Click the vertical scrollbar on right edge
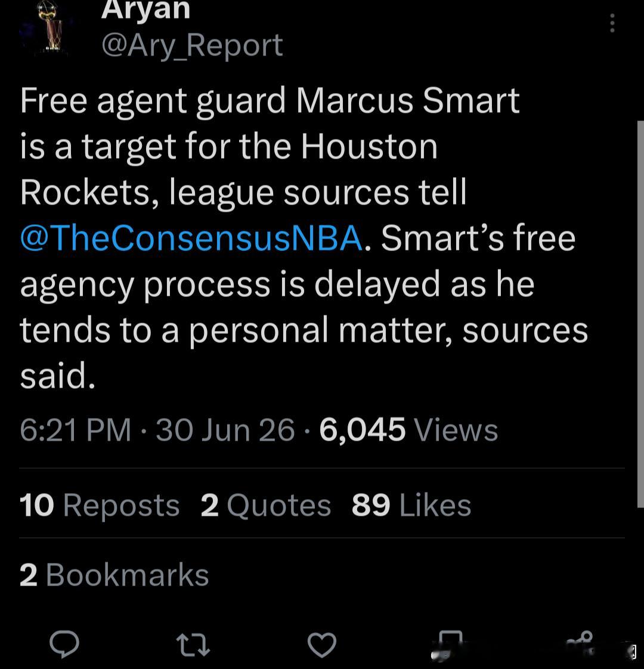This screenshot has width=644, height=669. click(x=640, y=314)
